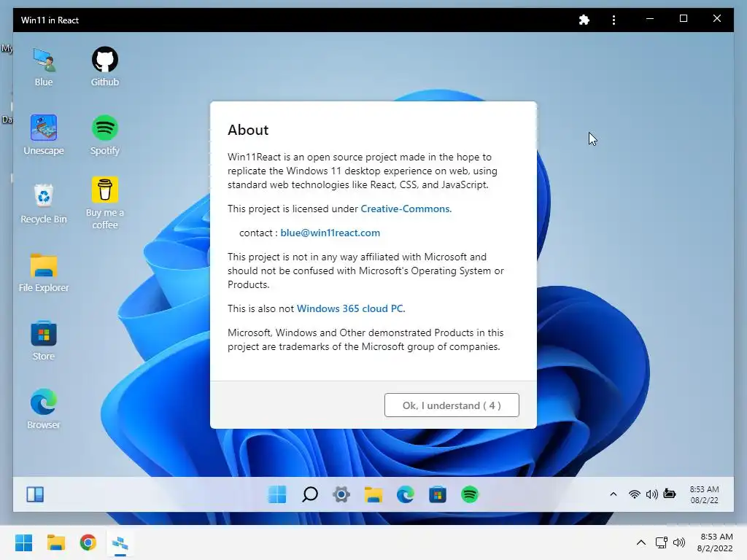
Task: Maximize the Win11 in React window
Action: pyautogui.click(x=683, y=18)
